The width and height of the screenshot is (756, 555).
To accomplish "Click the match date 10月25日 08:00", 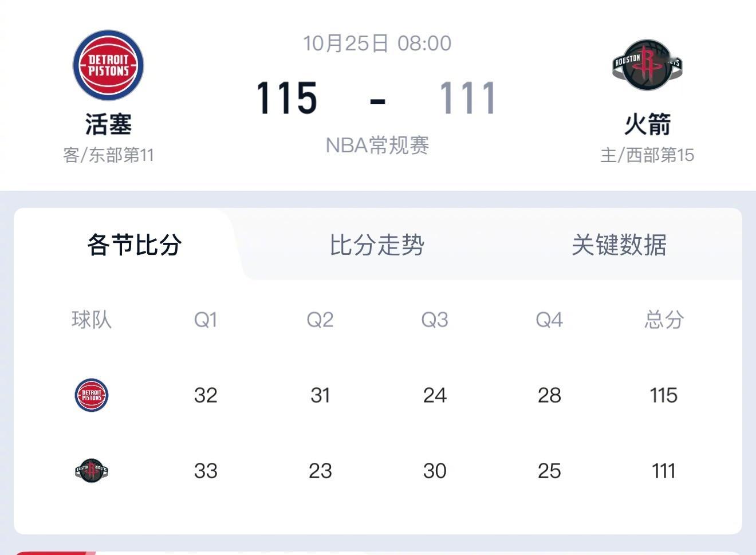I will 377,42.
